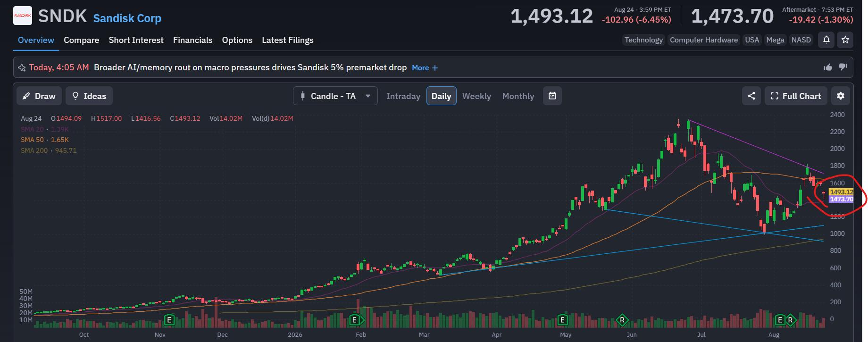The width and height of the screenshot is (868, 342).
Task: Switch to Monthly timeframe
Action: (x=518, y=96)
